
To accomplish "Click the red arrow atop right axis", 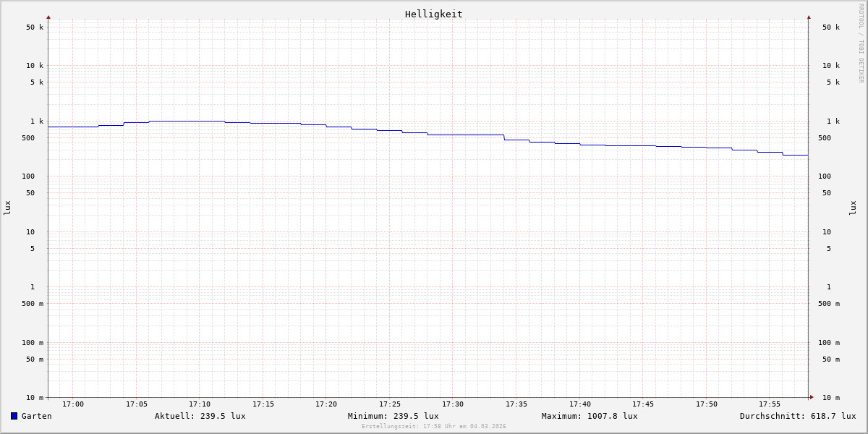I will click(x=809, y=17).
